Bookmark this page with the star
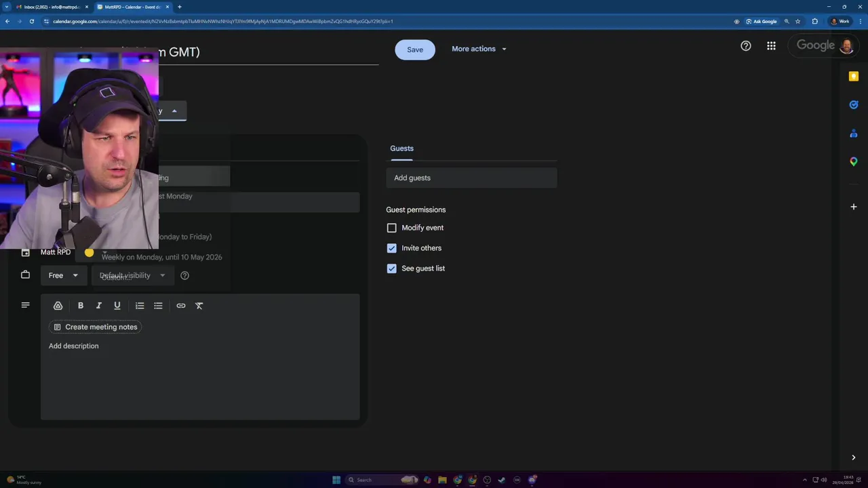 tap(797, 22)
